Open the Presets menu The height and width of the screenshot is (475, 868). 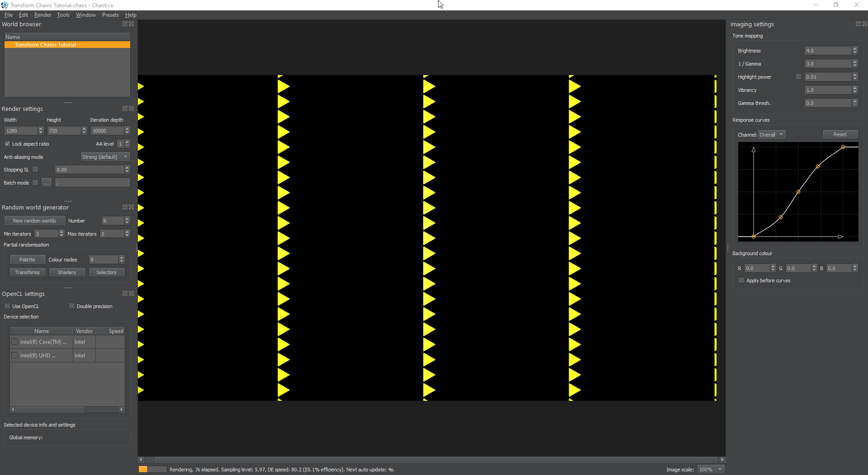point(110,15)
